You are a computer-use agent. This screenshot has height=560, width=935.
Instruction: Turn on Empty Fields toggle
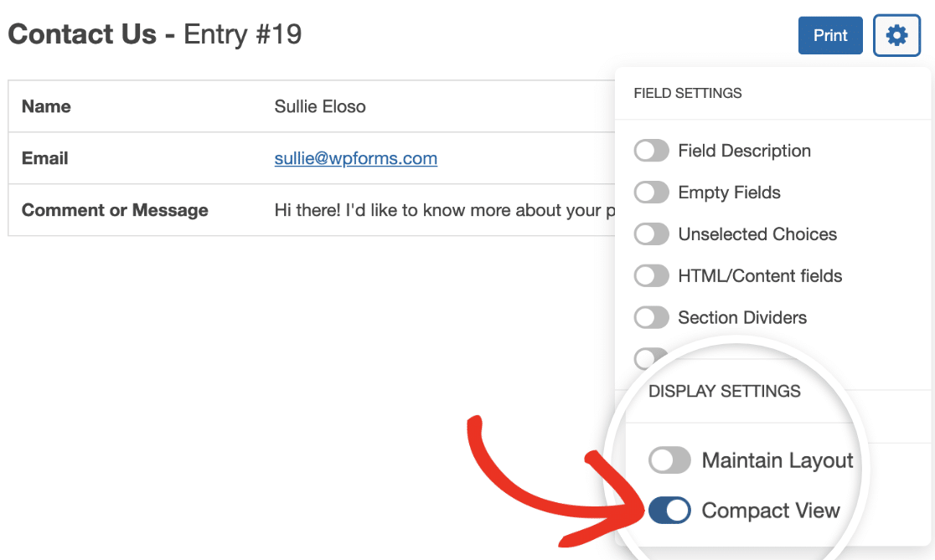(651, 193)
